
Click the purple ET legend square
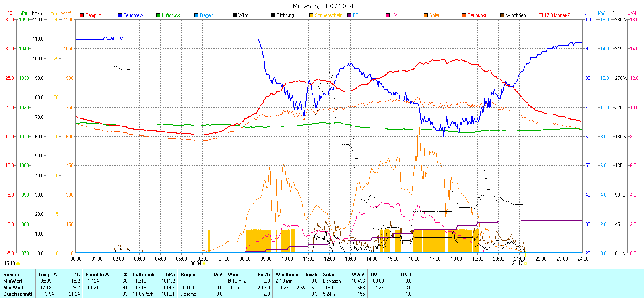(349, 15)
